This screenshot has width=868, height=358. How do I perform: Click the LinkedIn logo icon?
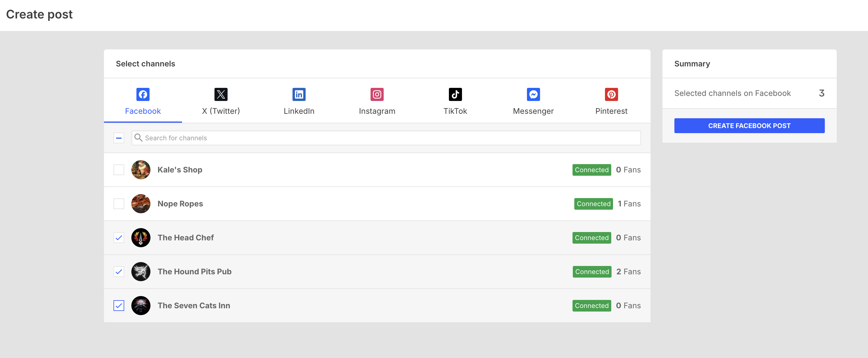tap(299, 94)
